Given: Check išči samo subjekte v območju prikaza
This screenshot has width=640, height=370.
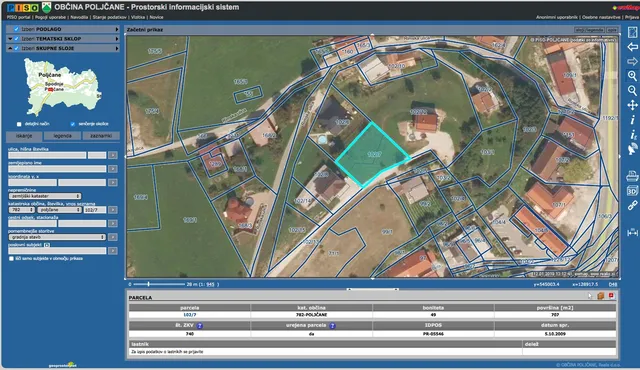Looking at the screenshot, I should (x=11, y=258).
